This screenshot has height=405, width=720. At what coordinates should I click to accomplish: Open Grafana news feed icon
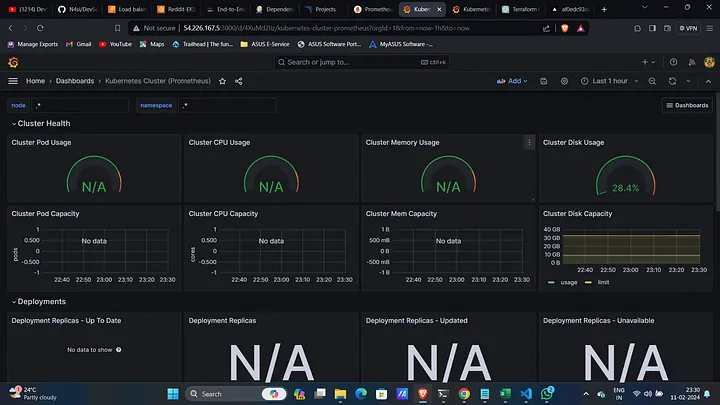692,62
